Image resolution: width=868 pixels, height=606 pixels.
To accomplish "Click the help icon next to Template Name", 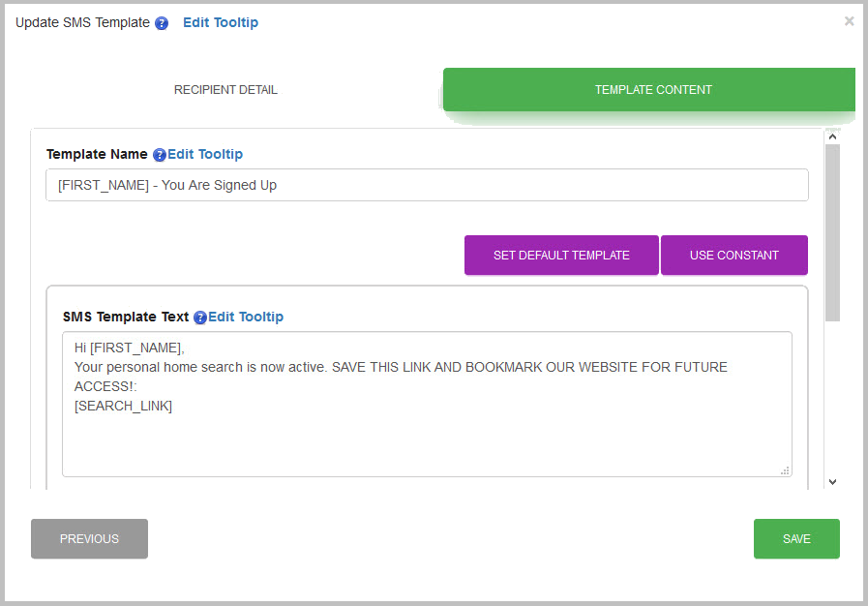I will point(160,155).
